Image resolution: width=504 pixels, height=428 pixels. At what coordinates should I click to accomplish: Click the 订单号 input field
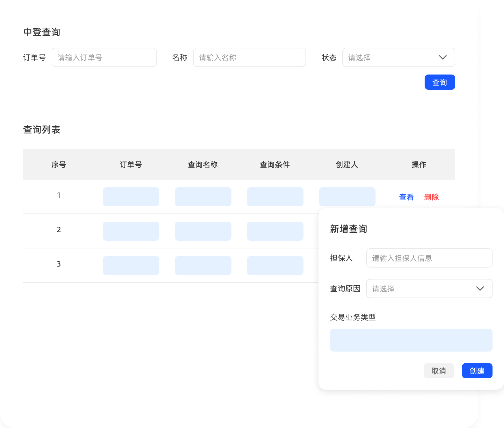coord(104,57)
